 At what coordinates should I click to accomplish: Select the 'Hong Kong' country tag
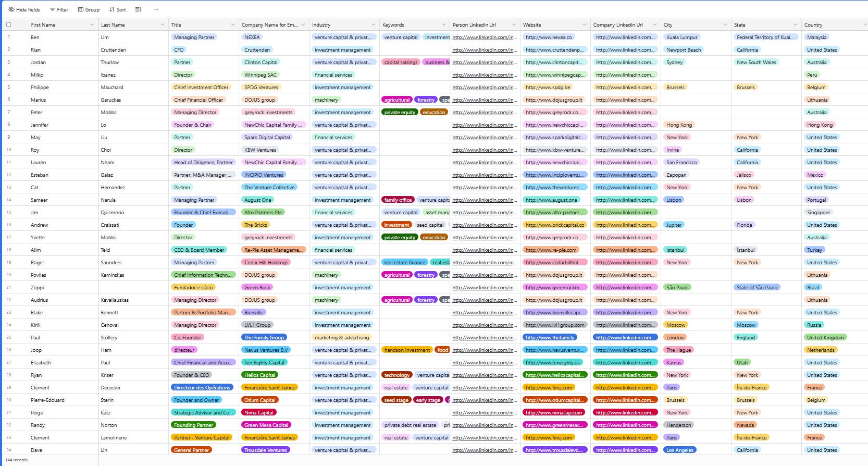(x=820, y=125)
